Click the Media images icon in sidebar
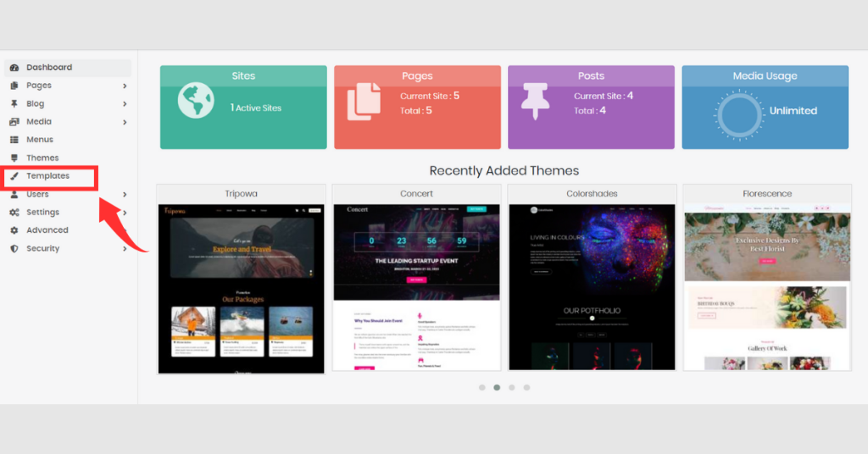 pyautogui.click(x=14, y=122)
